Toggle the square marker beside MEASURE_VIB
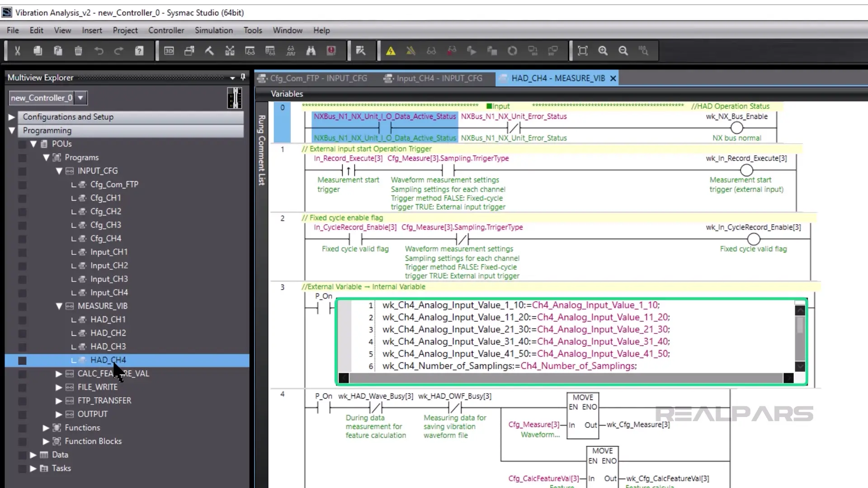Viewport: 868px width, 488px height. [22, 306]
